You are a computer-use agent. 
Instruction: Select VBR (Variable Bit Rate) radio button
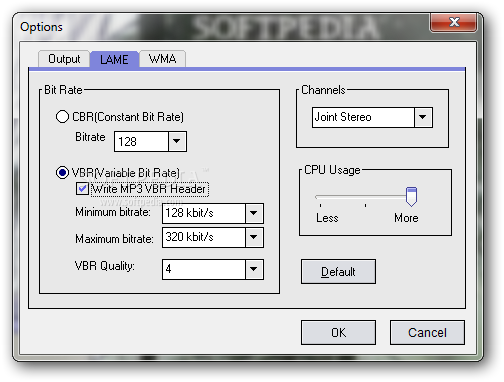(62, 173)
